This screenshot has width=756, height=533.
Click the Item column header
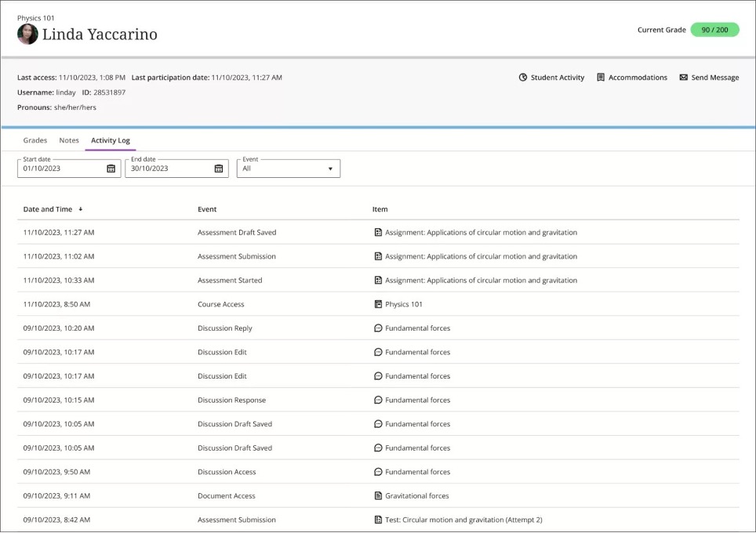380,209
